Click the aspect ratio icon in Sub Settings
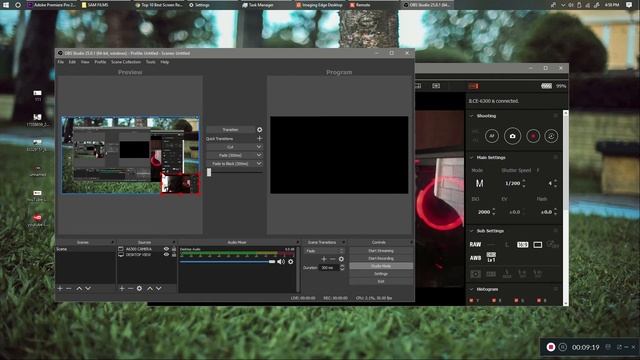 coord(522,244)
